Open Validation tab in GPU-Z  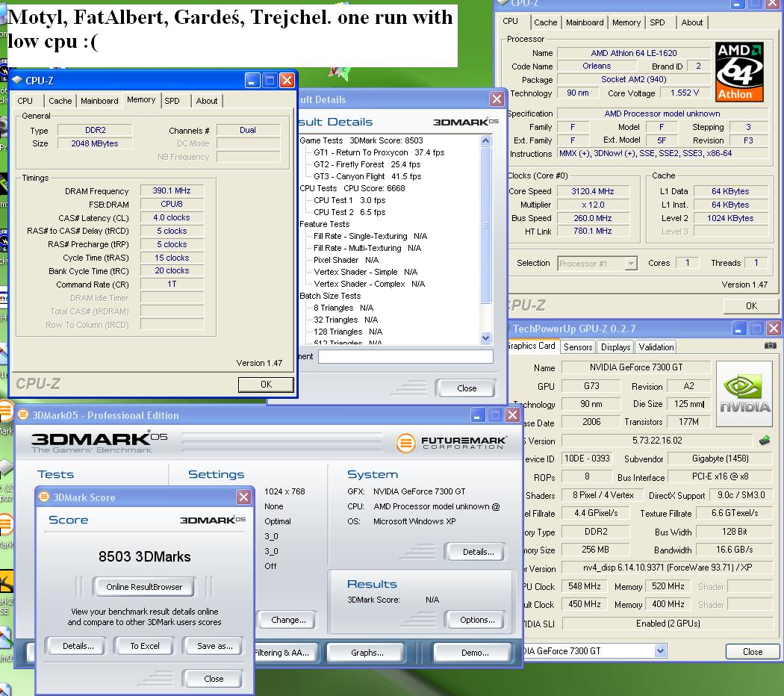(x=656, y=347)
